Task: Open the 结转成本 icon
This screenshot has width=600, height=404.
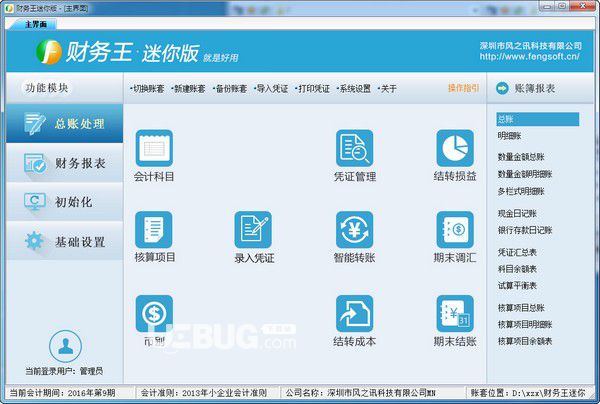Action: [354, 313]
